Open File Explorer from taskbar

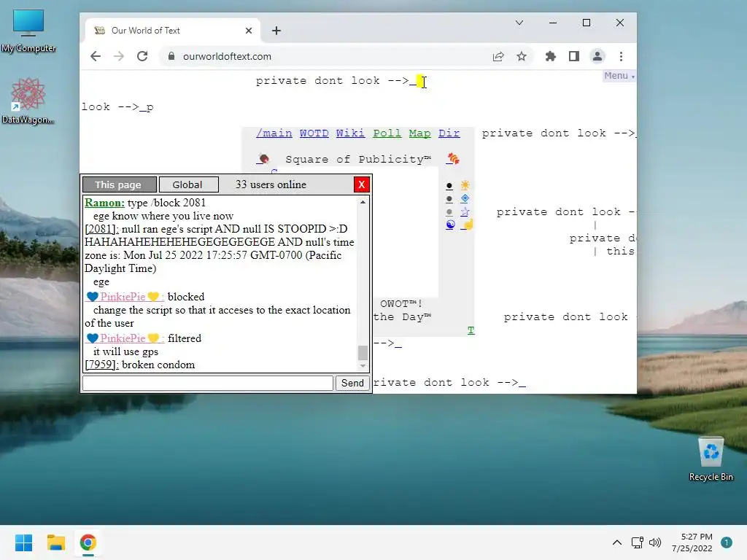(x=55, y=542)
